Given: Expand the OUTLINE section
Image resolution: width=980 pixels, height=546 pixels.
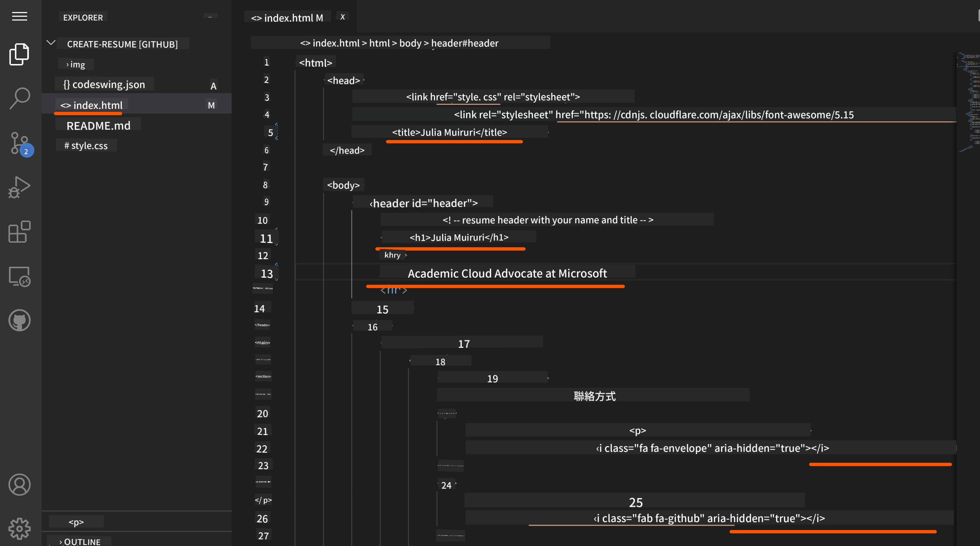Looking at the screenshot, I should coord(80,542).
